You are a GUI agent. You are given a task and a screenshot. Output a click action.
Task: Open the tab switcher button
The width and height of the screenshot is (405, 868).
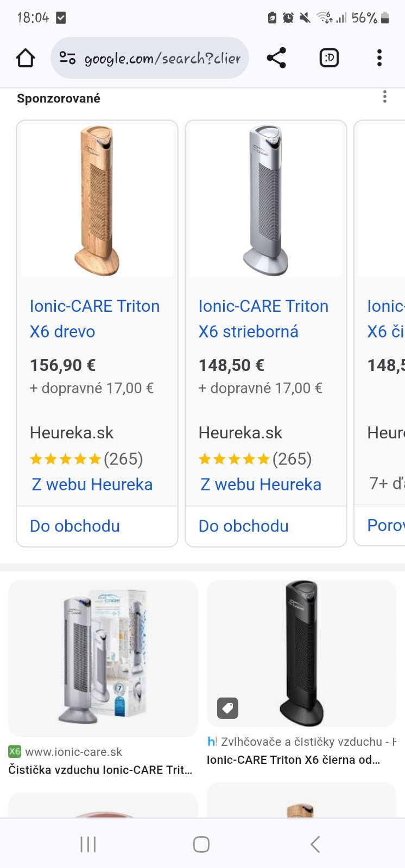pyautogui.click(x=329, y=58)
